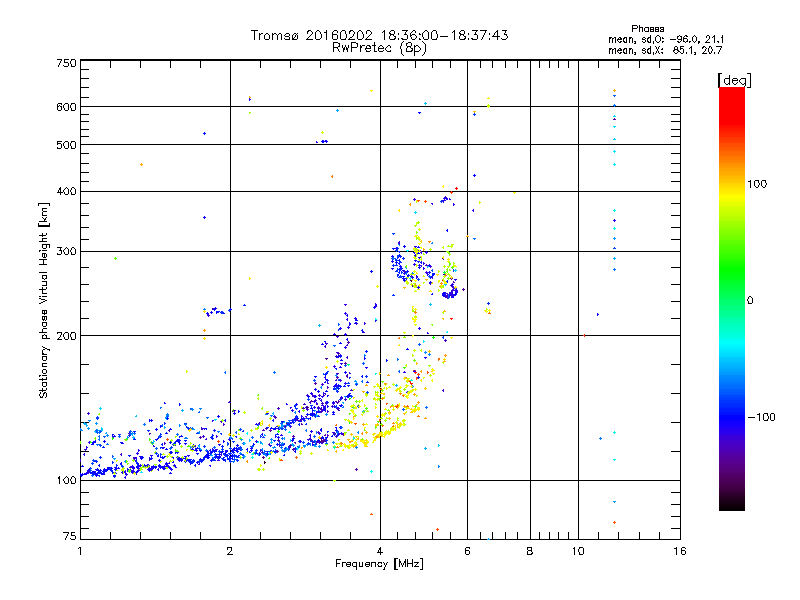Click the x-axis tick label '2'

tap(230, 551)
